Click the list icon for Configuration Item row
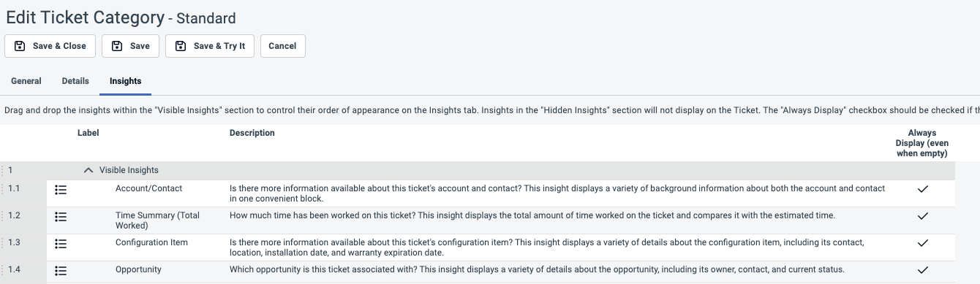 pos(61,244)
